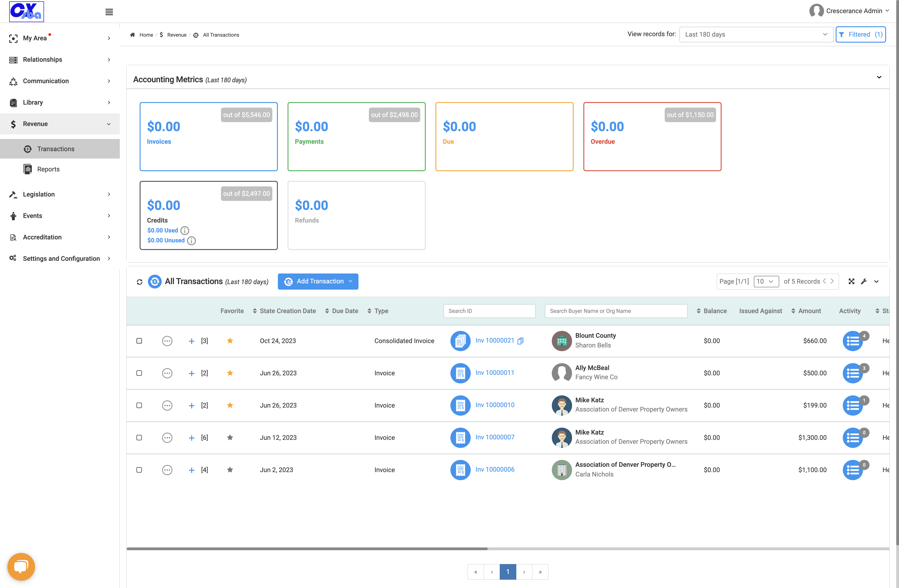Click the refresh icon beside All Transactions
This screenshot has width=899, height=588.
click(x=139, y=282)
